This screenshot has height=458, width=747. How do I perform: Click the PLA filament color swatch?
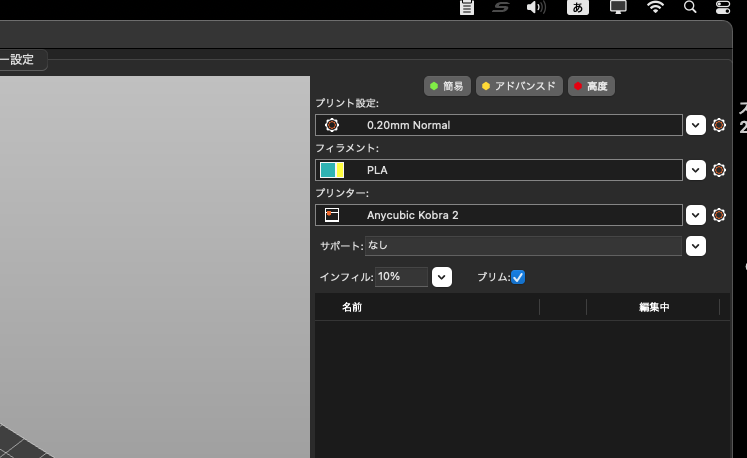[332, 170]
